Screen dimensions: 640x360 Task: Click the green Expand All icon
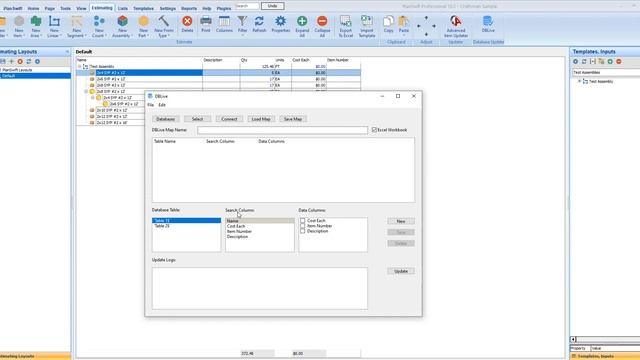pyautogui.click(x=302, y=21)
